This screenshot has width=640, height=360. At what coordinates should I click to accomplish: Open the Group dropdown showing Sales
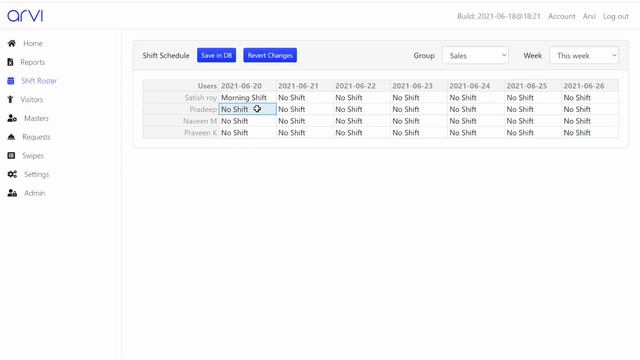coord(475,56)
